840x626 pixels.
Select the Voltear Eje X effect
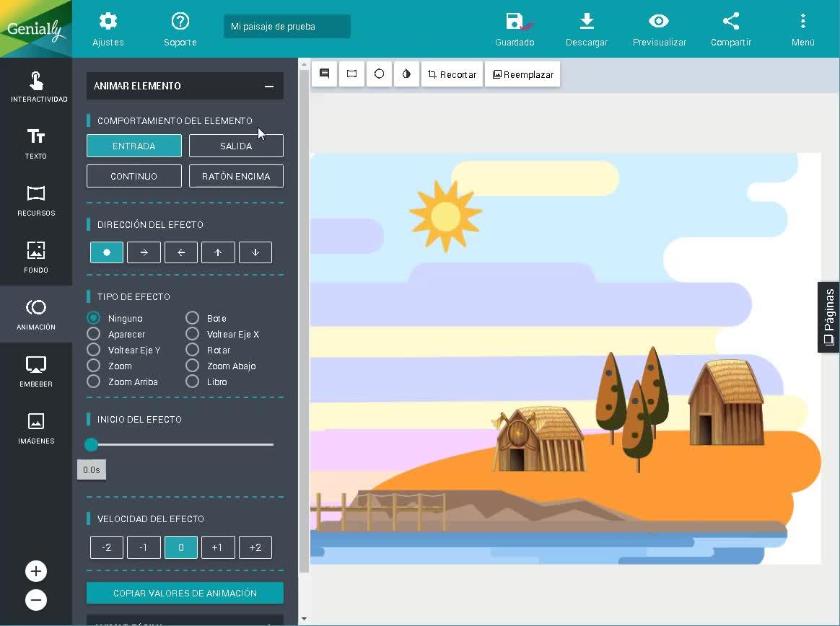pos(193,334)
